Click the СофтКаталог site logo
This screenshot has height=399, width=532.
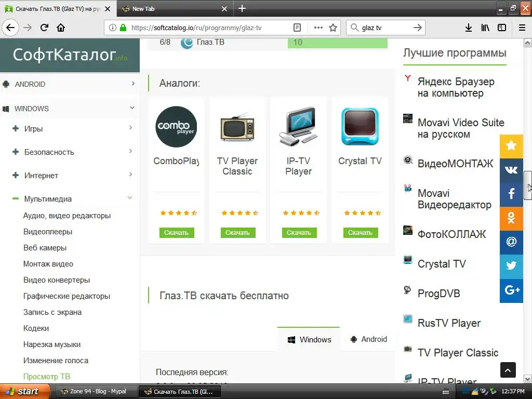[x=70, y=55]
